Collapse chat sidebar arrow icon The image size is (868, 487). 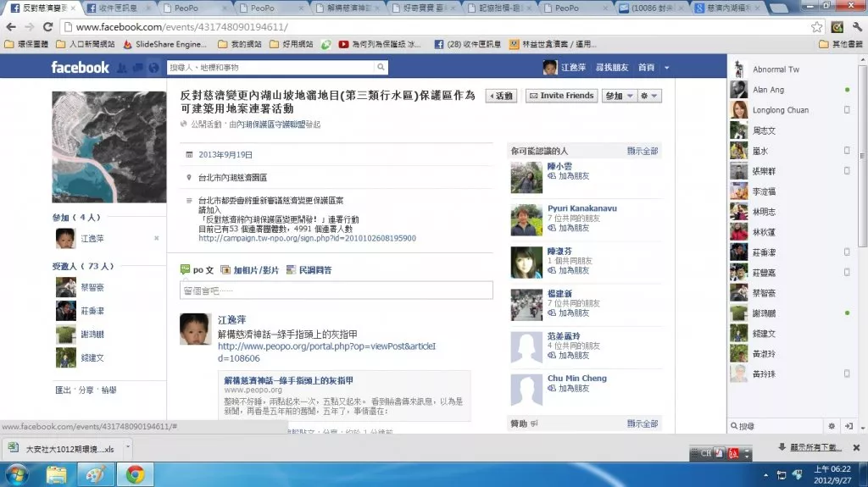[849, 426]
